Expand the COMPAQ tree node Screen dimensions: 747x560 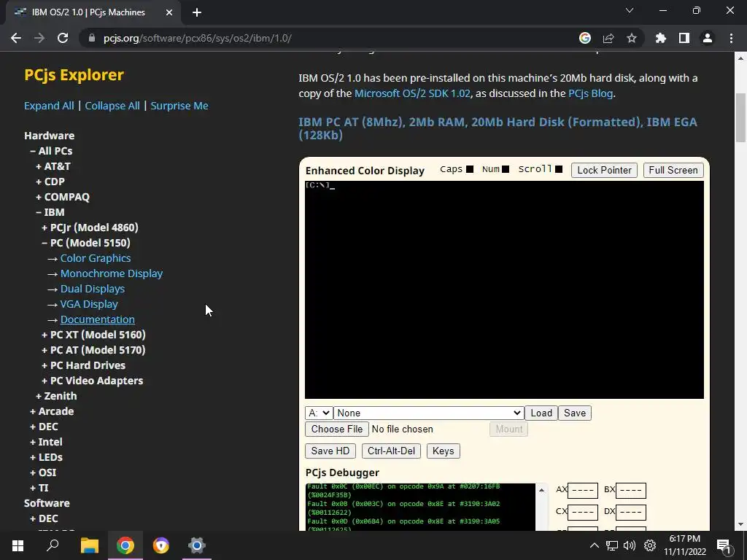point(63,197)
